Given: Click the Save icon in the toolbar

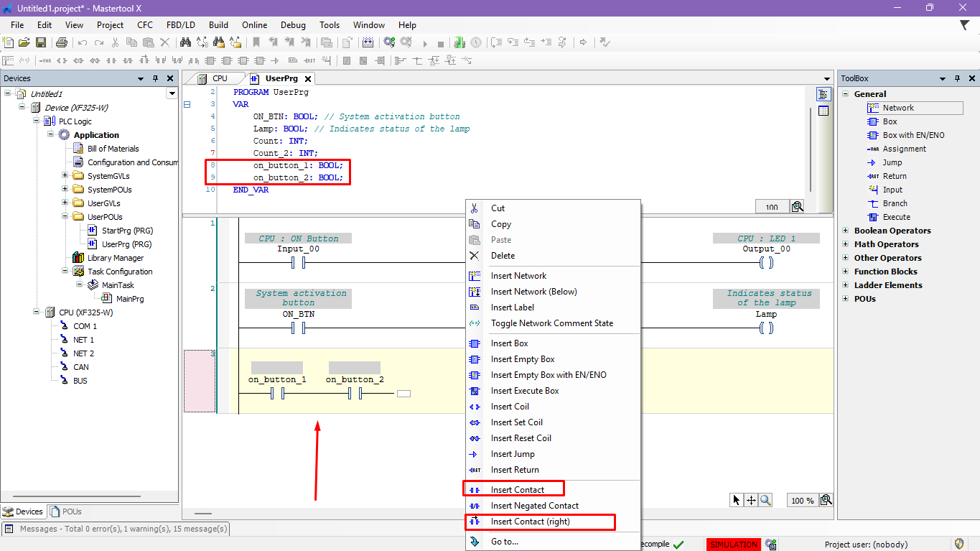Looking at the screenshot, I should [x=41, y=43].
